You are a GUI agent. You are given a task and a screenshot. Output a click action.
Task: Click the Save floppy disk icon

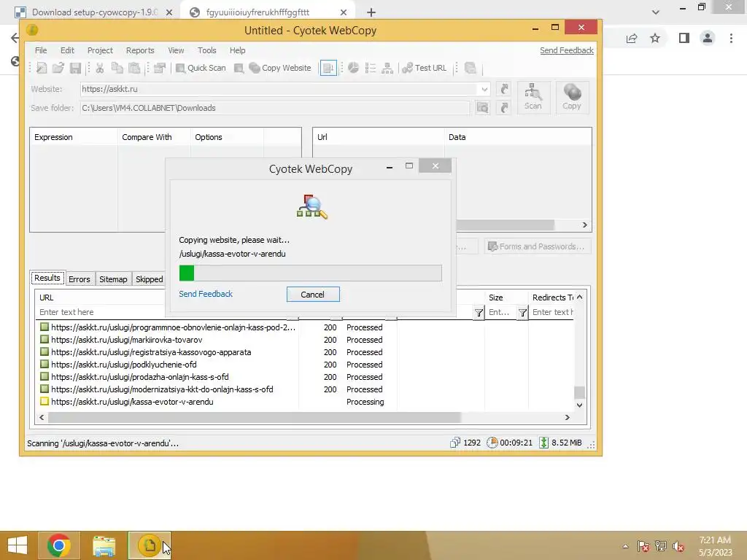coord(75,68)
